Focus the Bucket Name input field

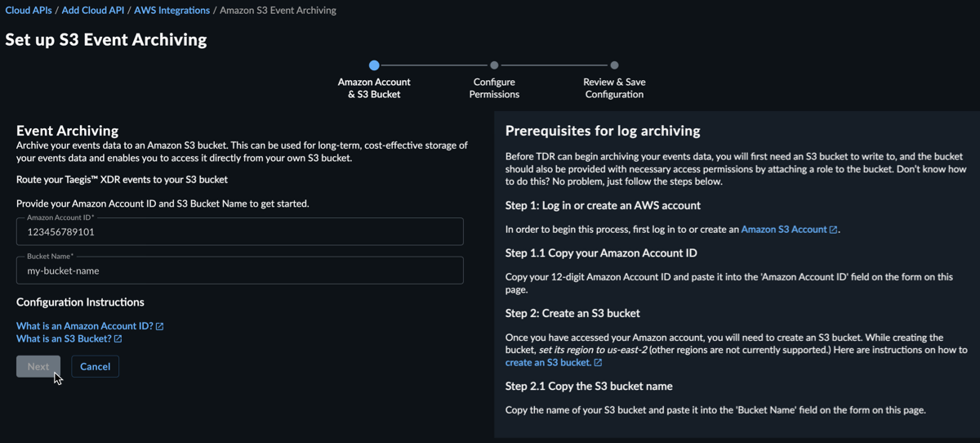[240, 271]
